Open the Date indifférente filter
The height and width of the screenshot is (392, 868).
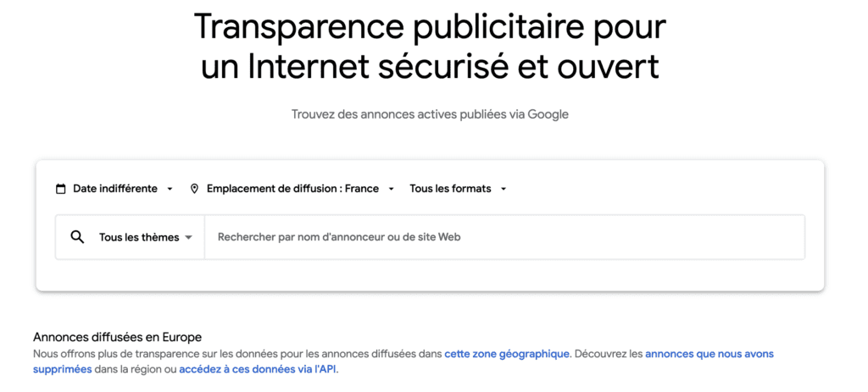tap(115, 189)
